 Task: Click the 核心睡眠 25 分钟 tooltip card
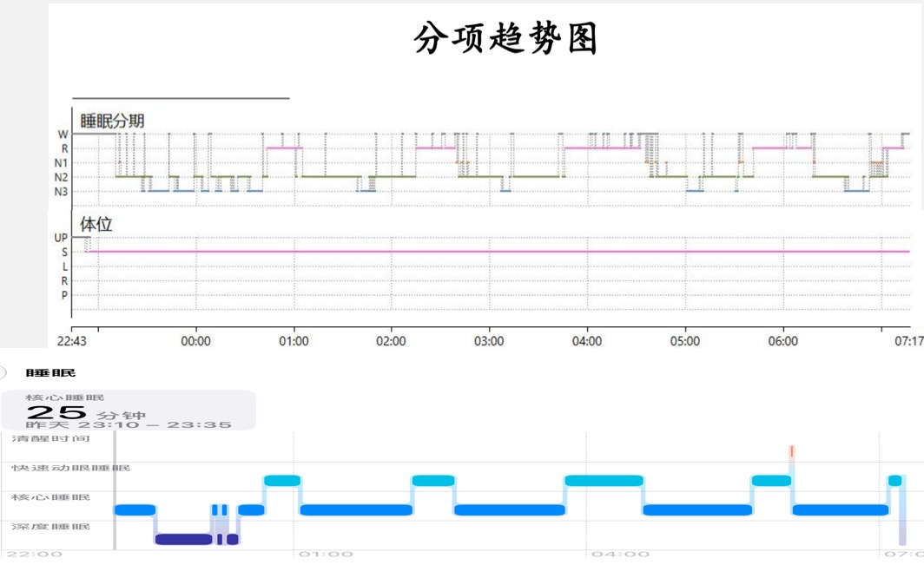[128, 410]
